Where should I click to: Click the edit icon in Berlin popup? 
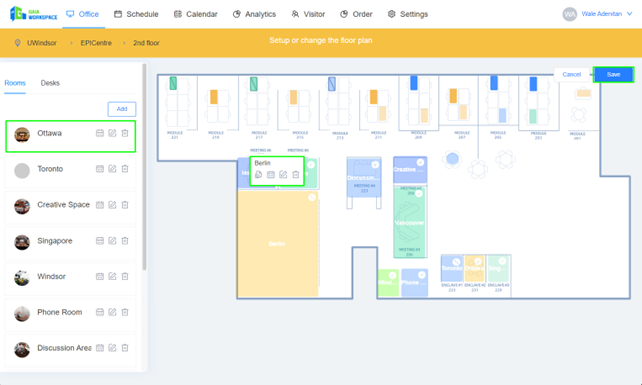283,175
